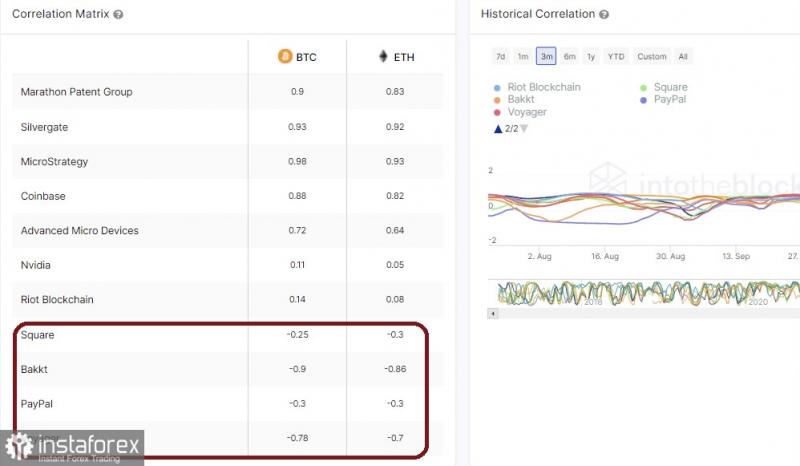Click the chart navigator left scroll arrow
Image resolution: width=800 pixels, height=466 pixels.
pos(493,313)
